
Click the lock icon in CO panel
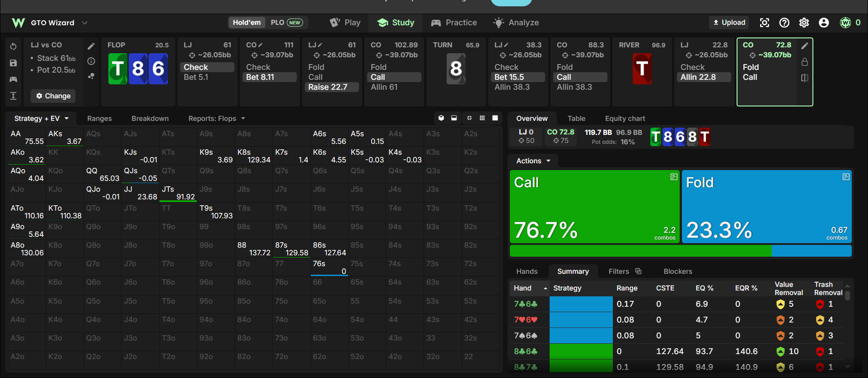point(805,62)
